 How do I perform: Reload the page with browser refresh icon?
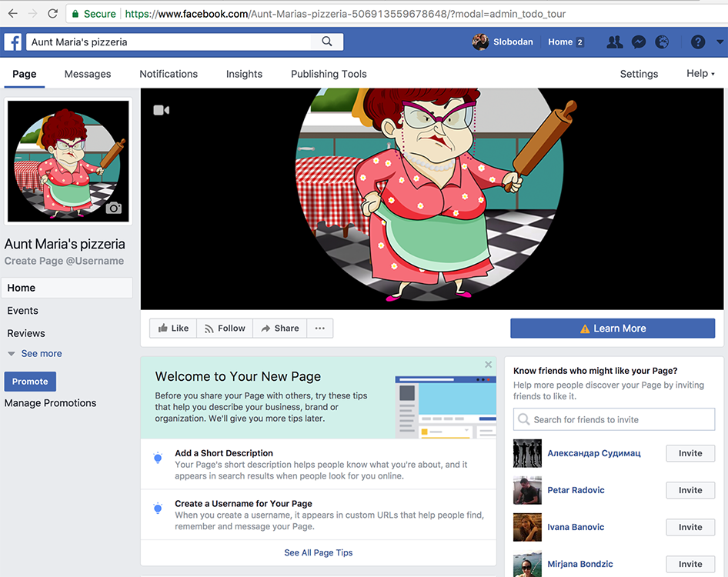coord(52,14)
